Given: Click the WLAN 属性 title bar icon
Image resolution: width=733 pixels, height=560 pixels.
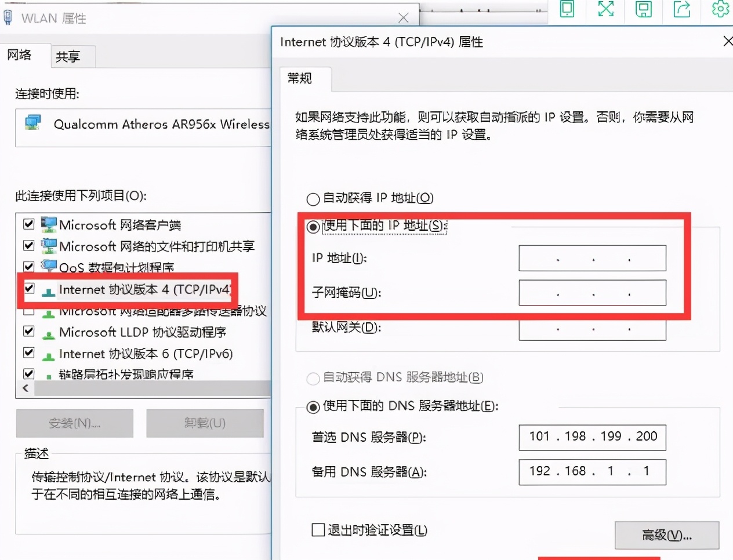Looking at the screenshot, I should click(8, 17).
